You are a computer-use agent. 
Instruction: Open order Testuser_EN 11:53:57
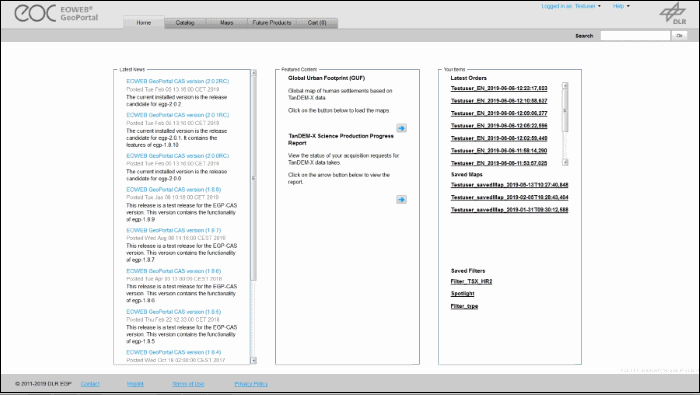pos(499,163)
